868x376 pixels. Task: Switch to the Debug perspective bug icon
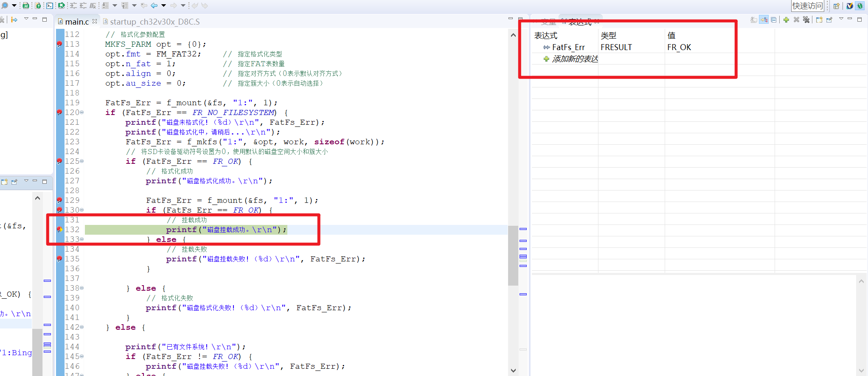(860, 6)
